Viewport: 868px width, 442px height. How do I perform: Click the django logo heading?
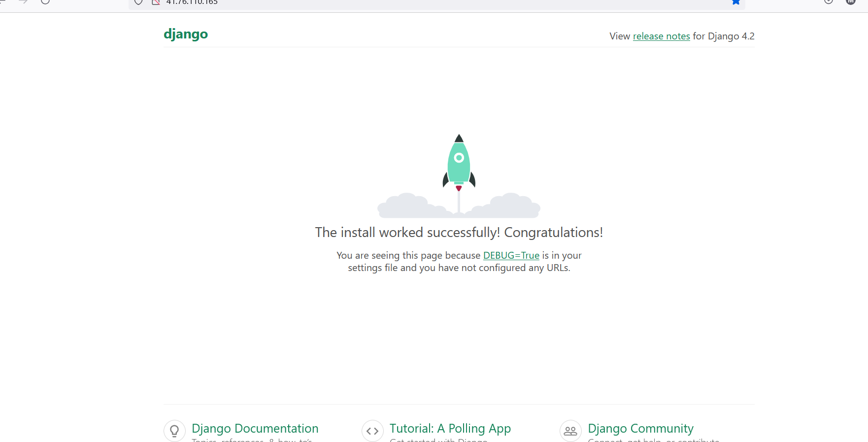coord(186,34)
